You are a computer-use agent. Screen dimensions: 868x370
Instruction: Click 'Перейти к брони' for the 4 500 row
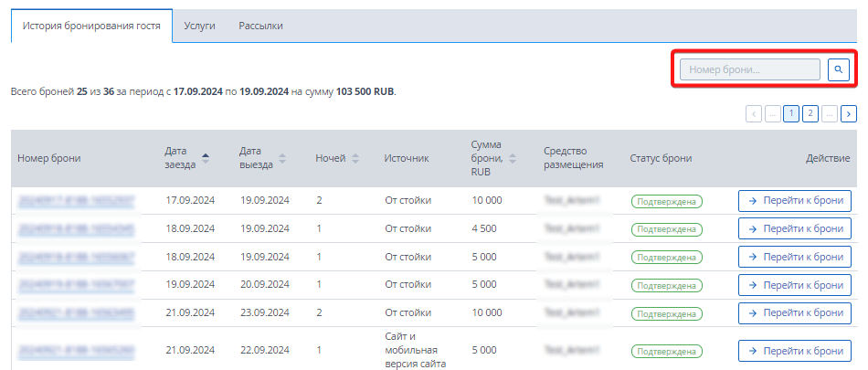[x=794, y=228]
